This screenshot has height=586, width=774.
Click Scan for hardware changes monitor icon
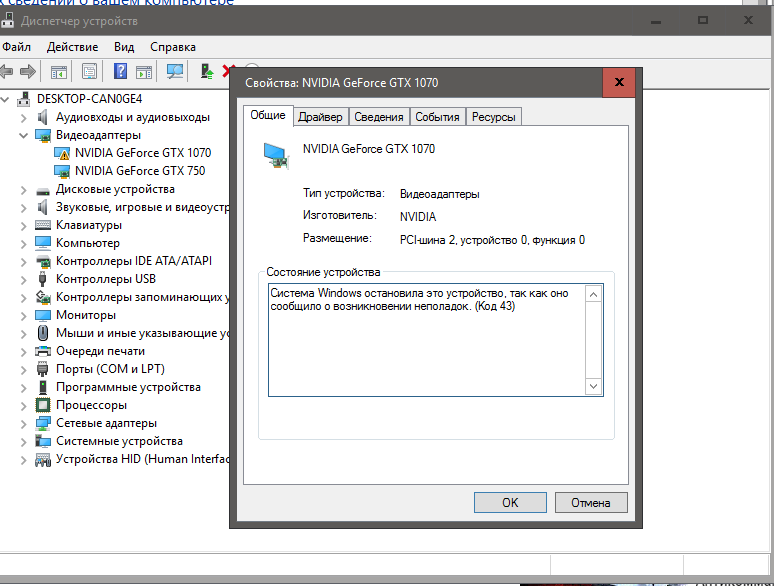(175, 72)
